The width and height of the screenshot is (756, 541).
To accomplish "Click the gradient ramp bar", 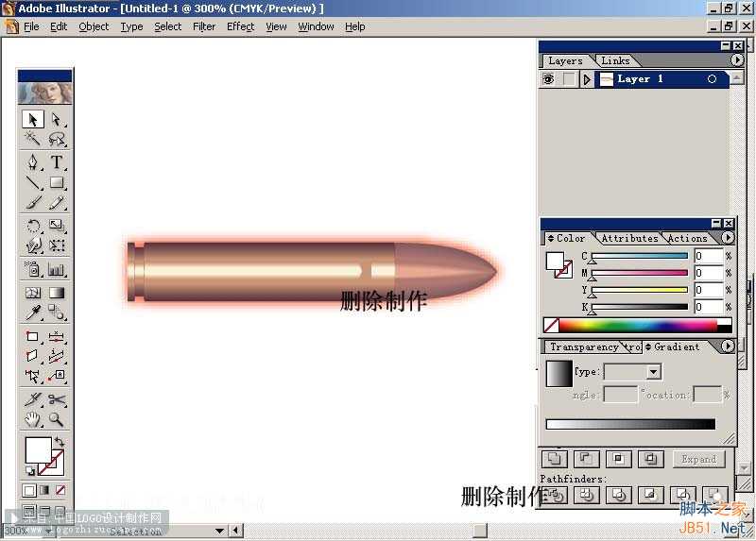I will (x=630, y=424).
